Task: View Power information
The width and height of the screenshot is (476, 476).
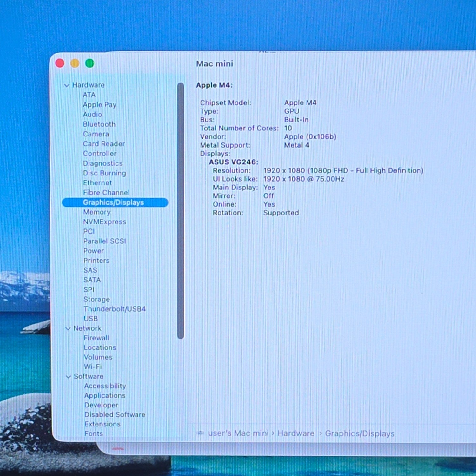Action: (x=94, y=251)
